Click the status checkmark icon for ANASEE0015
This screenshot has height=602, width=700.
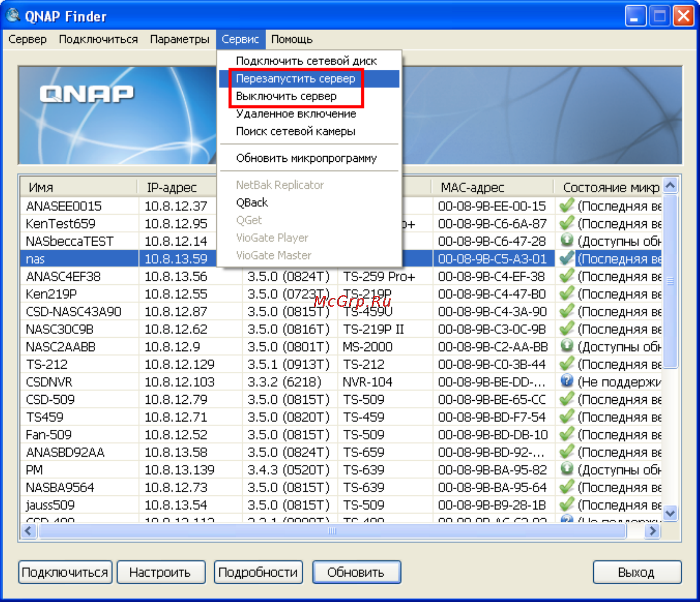click(x=567, y=205)
